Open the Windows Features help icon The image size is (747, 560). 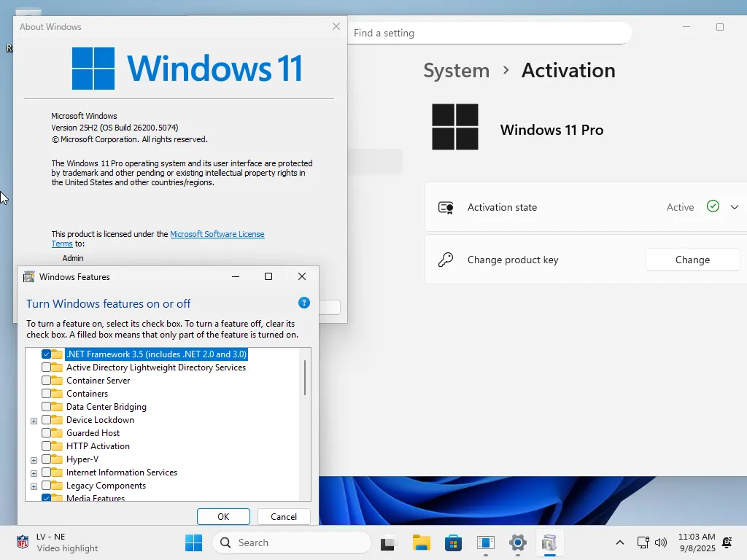coord(304,303)
